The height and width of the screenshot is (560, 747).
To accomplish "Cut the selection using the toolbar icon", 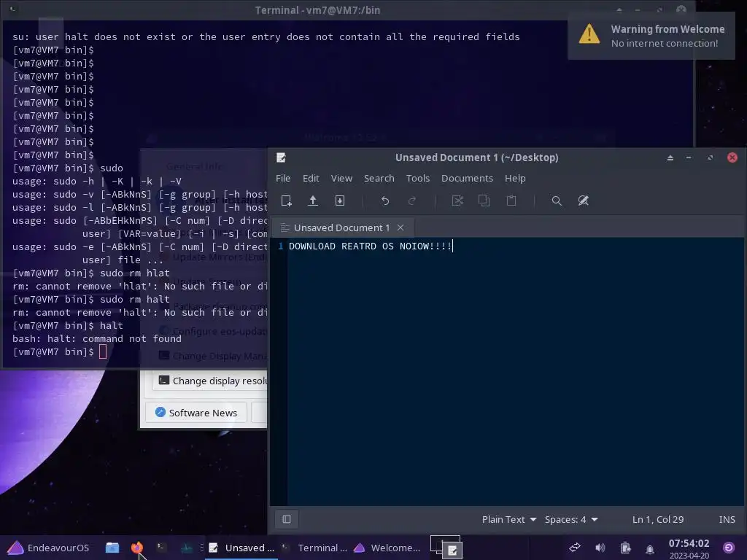I will (457, 201).
